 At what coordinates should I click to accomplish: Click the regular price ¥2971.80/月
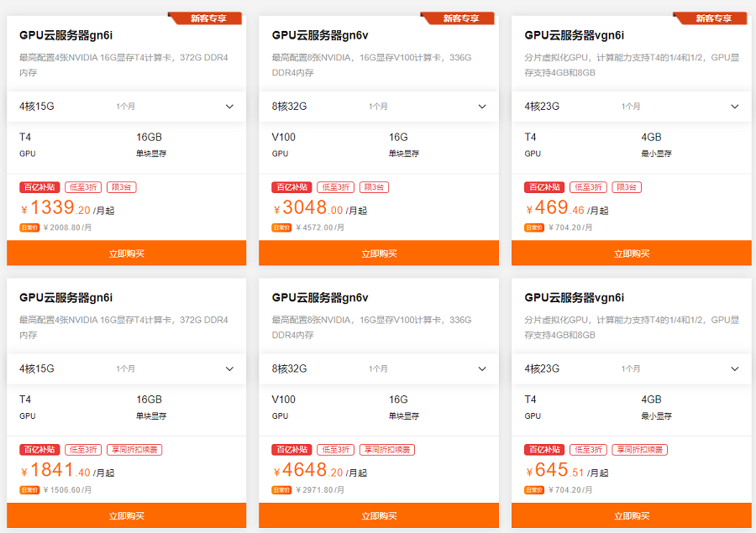click(x=320, y=490)
